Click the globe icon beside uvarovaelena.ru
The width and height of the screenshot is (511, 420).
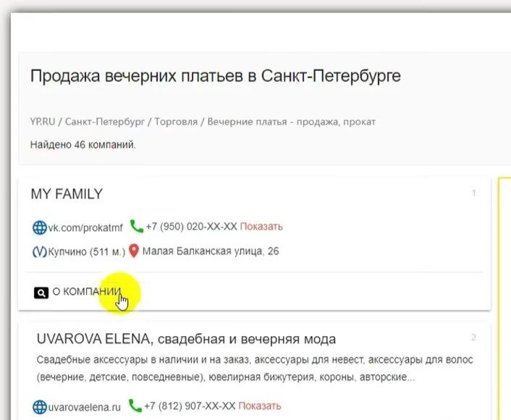tap(40, 407)
